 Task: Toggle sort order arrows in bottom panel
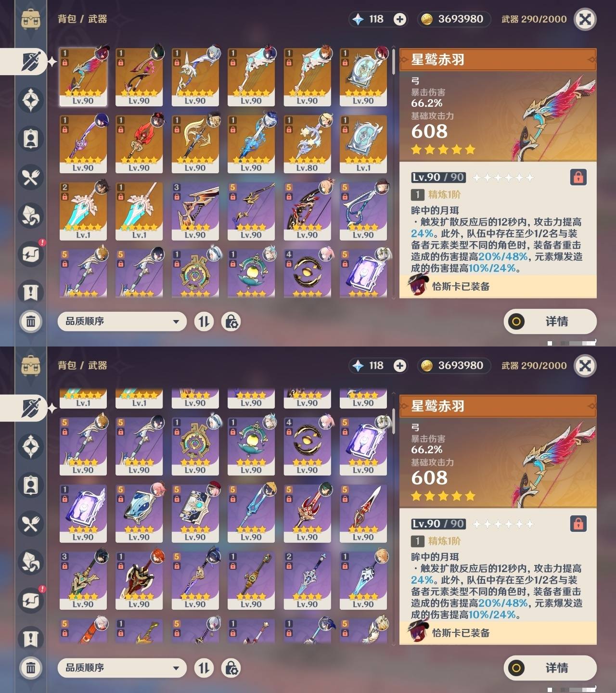pyautogui.click(x=204, y=668)
